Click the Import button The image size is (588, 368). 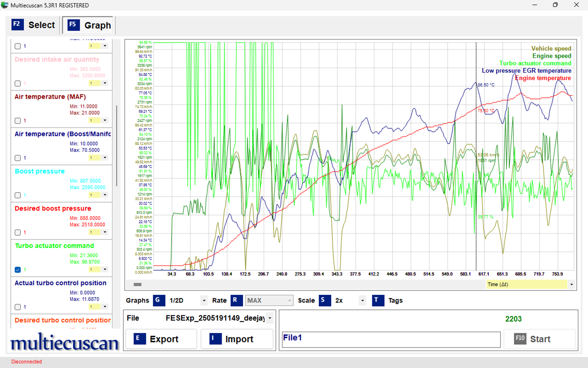point(237,339)
